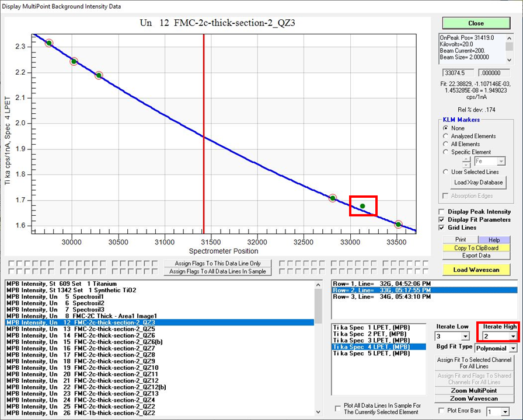This screenshot has height=420, width=523.
Task: Click the Export Data button
Action: [x=476, y=256]
